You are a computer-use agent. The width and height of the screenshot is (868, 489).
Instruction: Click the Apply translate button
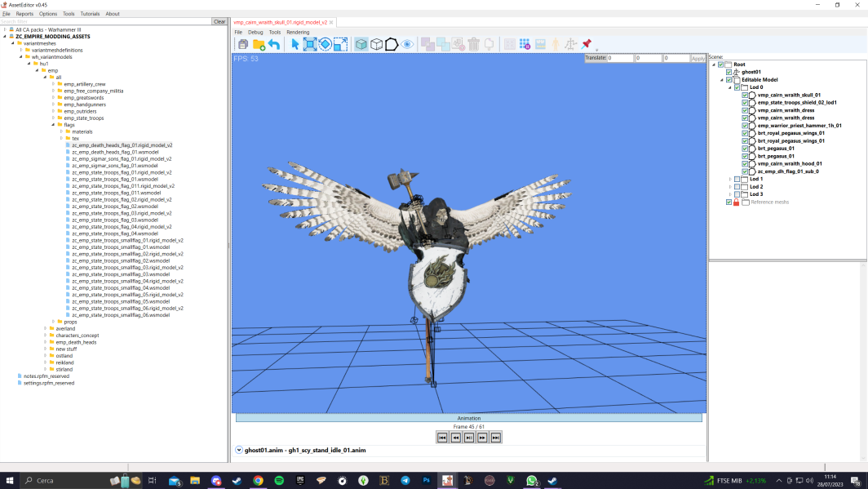click(698, 58)
